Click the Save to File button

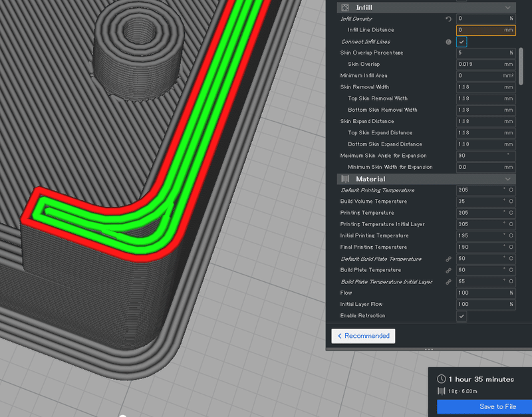pyautogui.click(x=485, y=406)
